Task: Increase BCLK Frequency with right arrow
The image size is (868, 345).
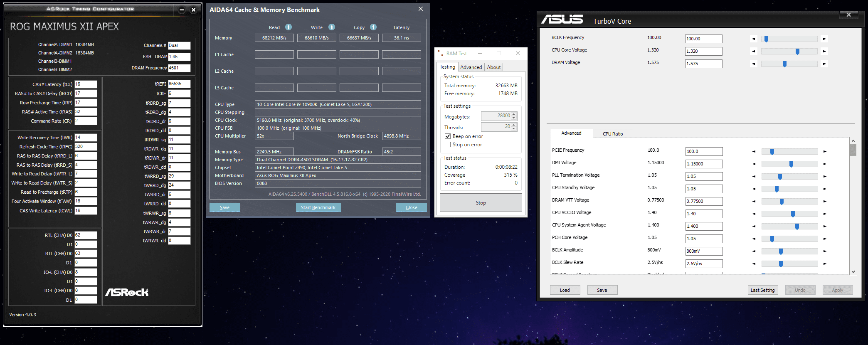Action: (x=824, y=39)
